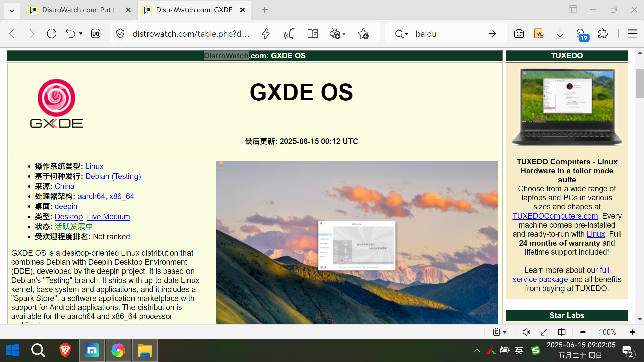The image size is (644, 362).
Task: Click the read aloud icon
Action: [x=289, y=34]
